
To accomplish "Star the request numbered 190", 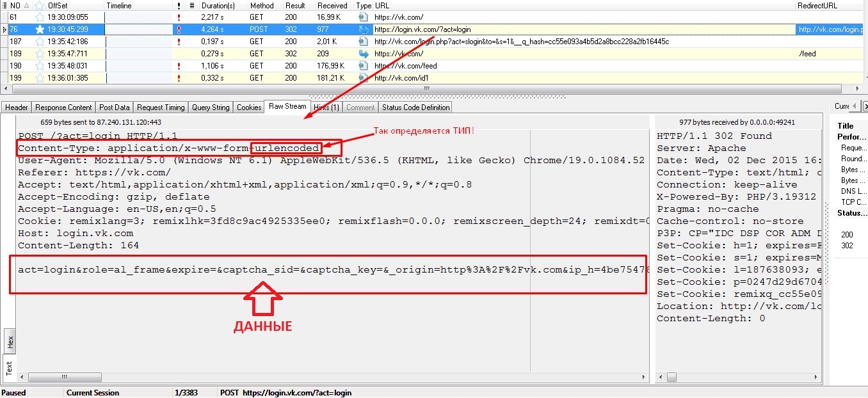I will point(39,66).
